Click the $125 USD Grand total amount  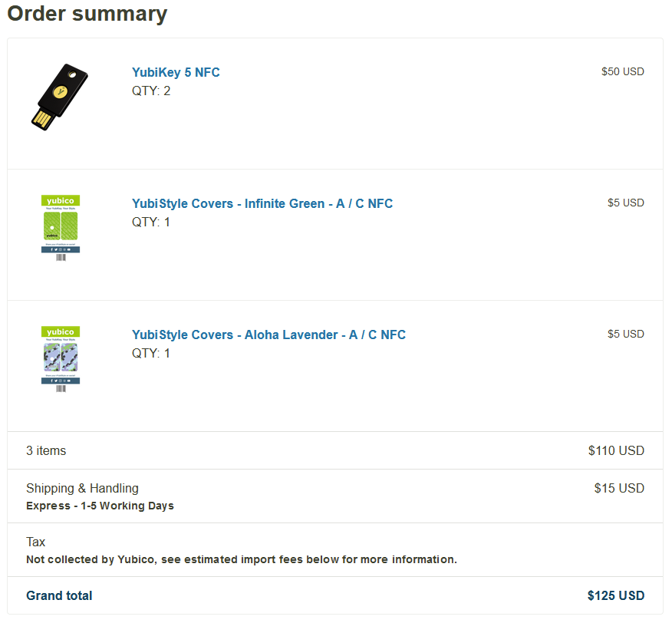coord(616,595)
